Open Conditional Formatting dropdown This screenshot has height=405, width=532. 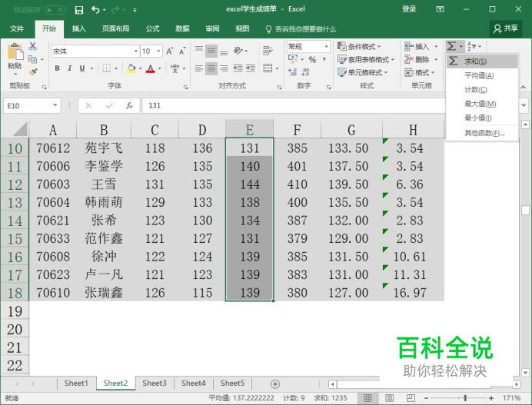[359, 46]
